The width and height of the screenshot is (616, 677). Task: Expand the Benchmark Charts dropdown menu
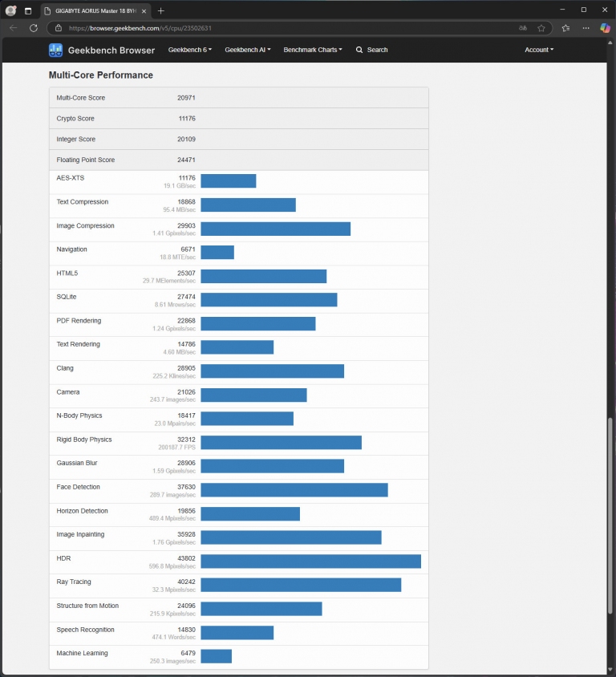coord(313,50)
